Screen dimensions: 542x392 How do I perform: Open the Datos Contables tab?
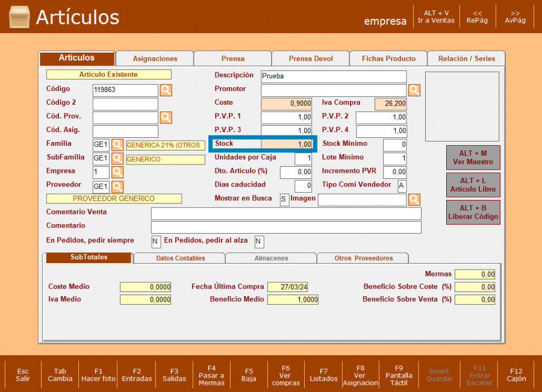[180, 258]
